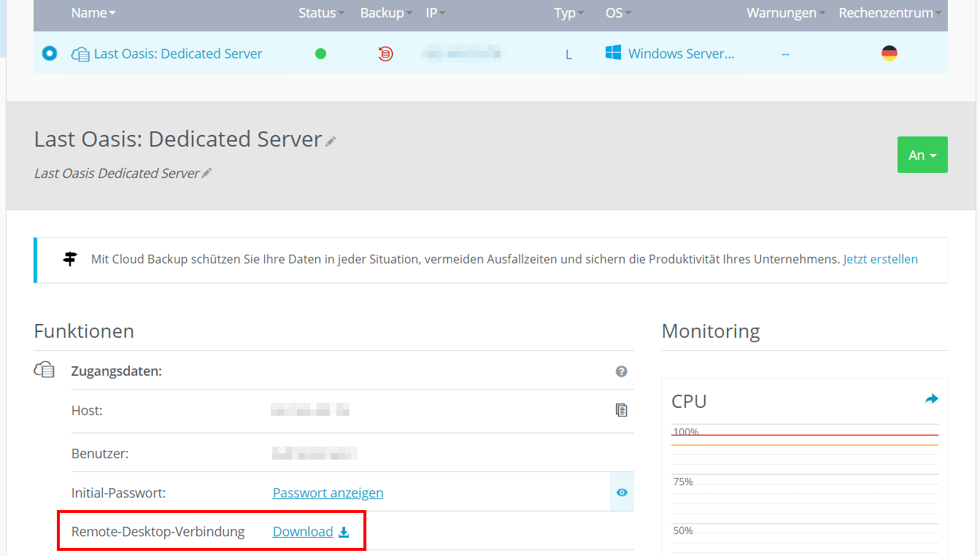Sort the table by Name column

pos(93,13)
